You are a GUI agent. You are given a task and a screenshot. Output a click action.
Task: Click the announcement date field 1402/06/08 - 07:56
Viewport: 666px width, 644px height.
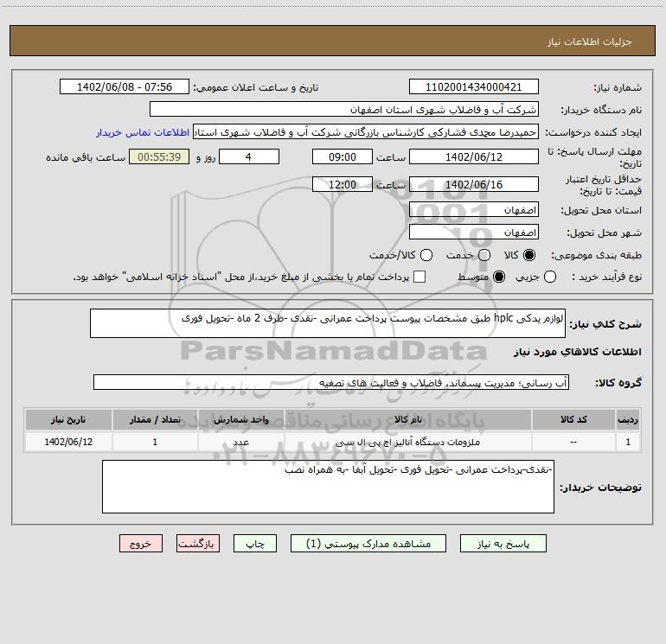click(x=125, y=87)
